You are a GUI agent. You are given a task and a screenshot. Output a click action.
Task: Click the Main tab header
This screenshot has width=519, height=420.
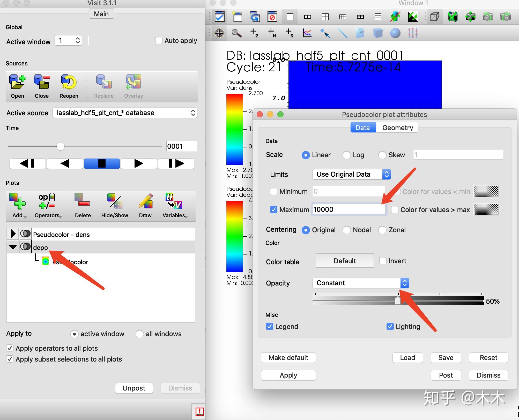coord(101,14)
